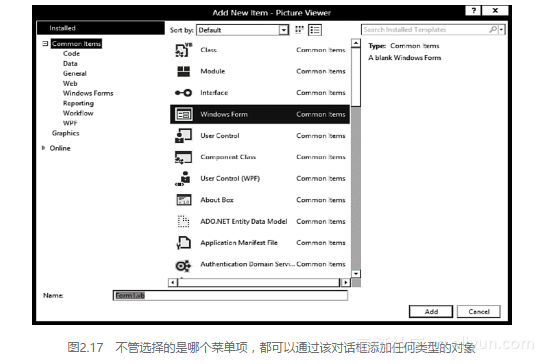Click the ADO.NET Entity Data Model name

244,221
